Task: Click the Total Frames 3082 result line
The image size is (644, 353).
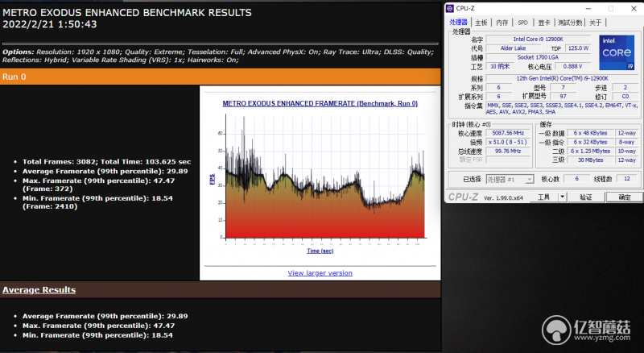Action: pos(106,162)
